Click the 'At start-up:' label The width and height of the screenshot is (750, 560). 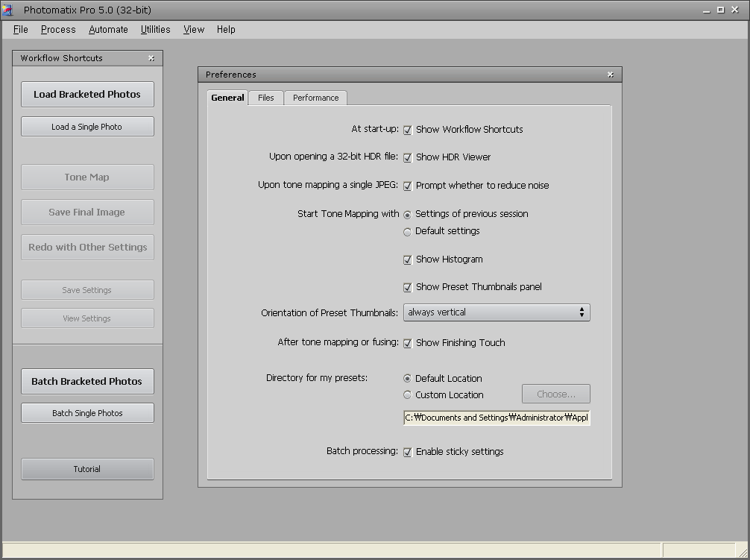(375, 129)
